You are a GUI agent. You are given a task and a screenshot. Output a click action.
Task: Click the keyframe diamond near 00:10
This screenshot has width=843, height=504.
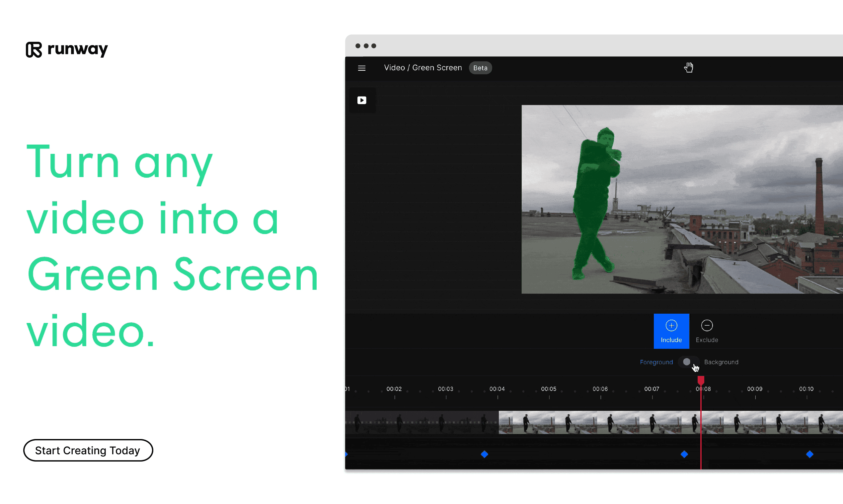click(810, 454)
